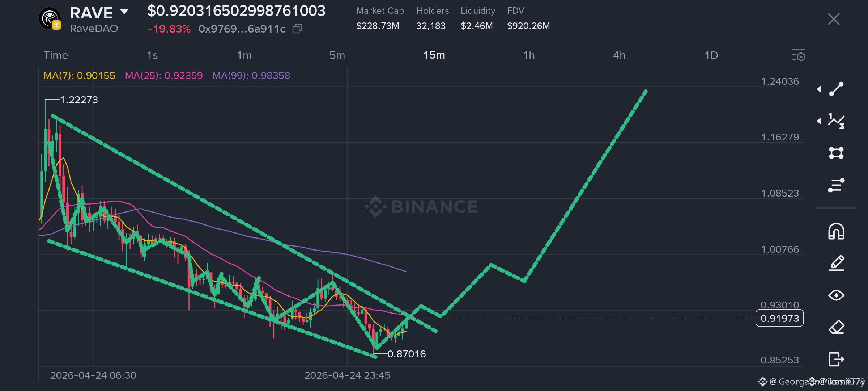
Task: Select the 1h timeframe
Action: pyautogui.click(x=529, y=55)
